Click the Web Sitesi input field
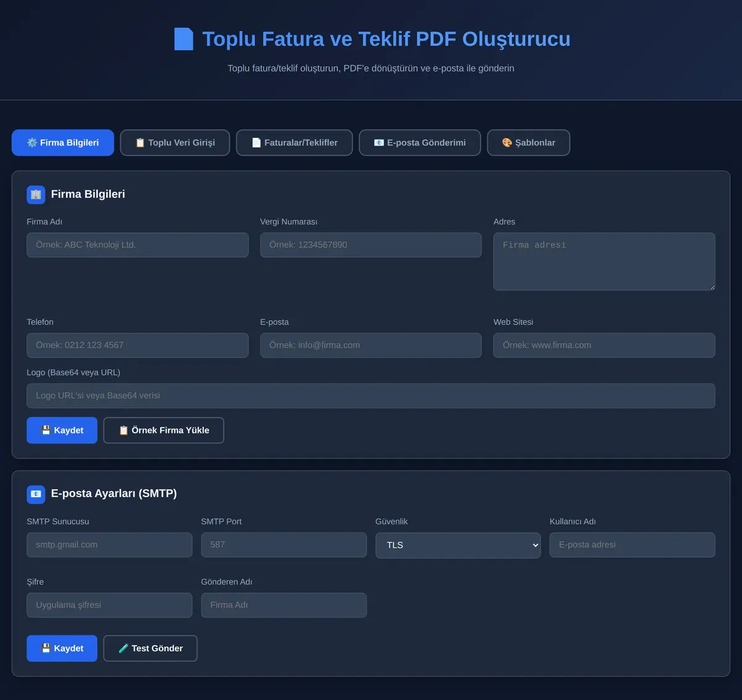Screen dimensions: 742x700 [x=604, y=345]
